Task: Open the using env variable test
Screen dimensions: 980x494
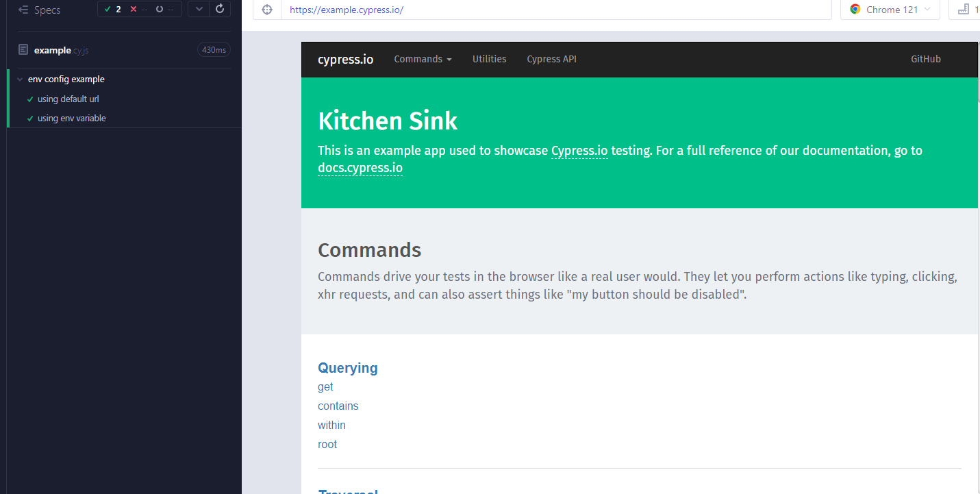Action: 72,119
